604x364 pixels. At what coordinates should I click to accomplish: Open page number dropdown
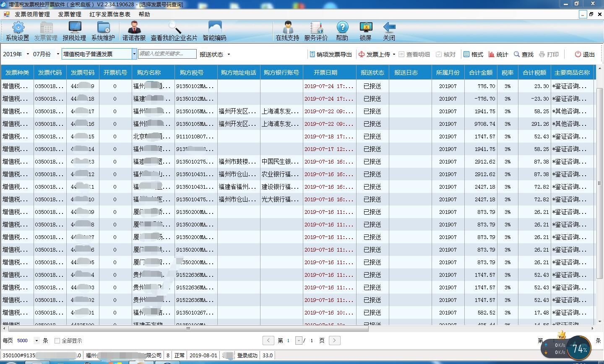point(299,341)
